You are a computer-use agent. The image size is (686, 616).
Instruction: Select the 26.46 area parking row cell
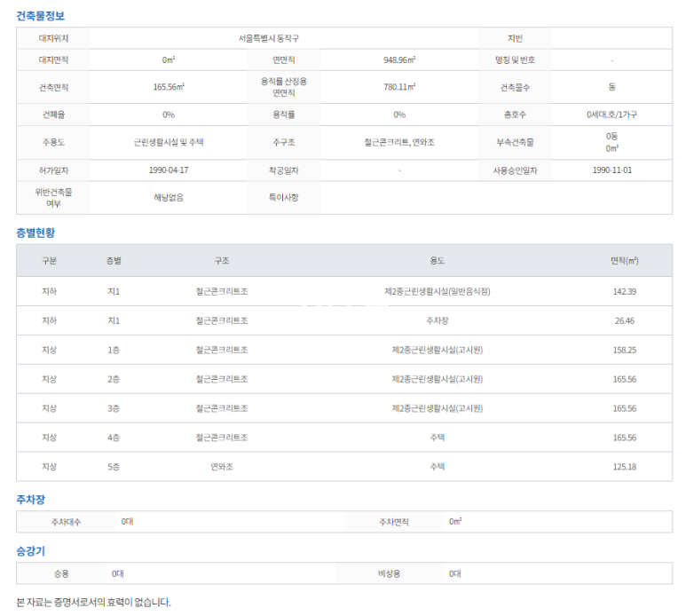pos(624,320)
